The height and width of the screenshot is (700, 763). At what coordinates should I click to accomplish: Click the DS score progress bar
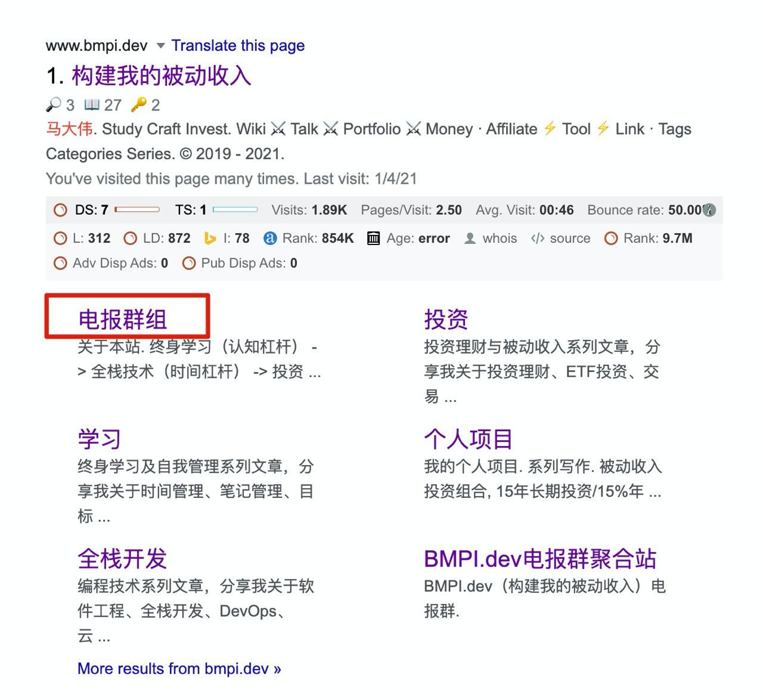coord(137,210)
